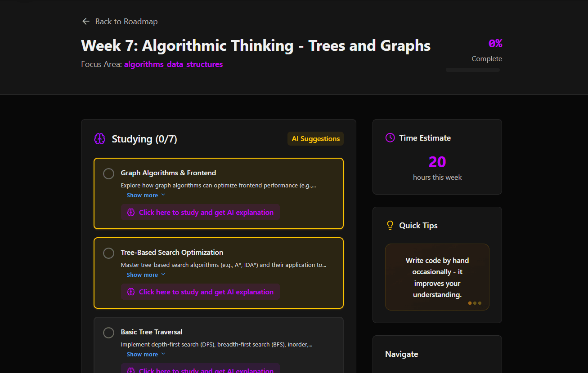Click the lightbulb icon next to Quick Tips
Image resolution: width=588 pixels, height=373 pixels.
click(x=390, y=226)
